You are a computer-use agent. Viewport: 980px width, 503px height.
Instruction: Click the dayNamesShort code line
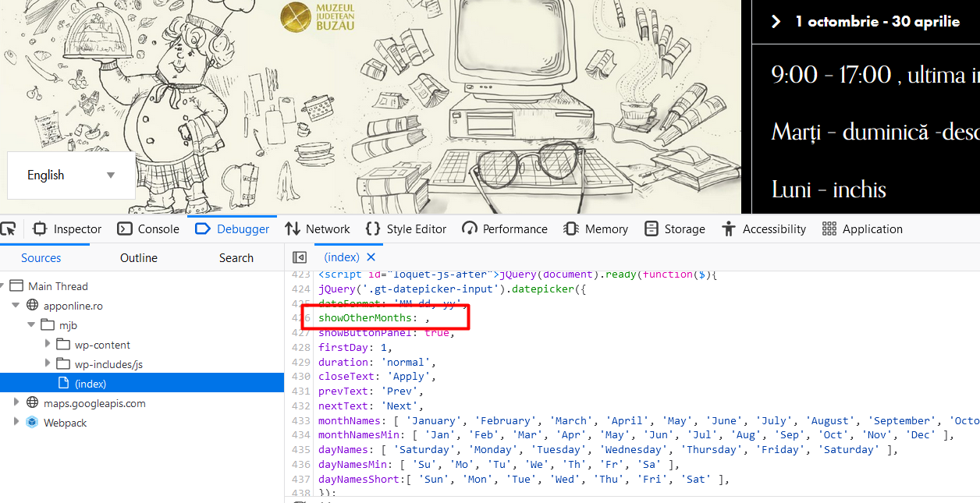click(524, 479)
